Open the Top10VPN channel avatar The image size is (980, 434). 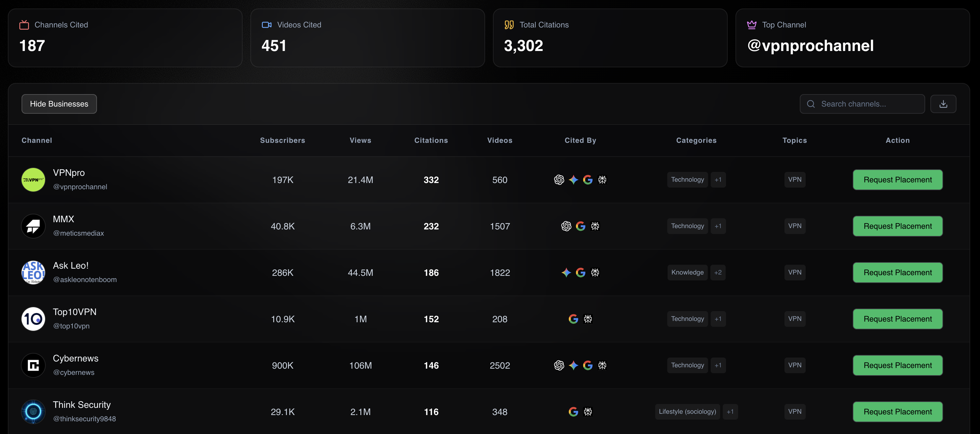coord(33,319)
